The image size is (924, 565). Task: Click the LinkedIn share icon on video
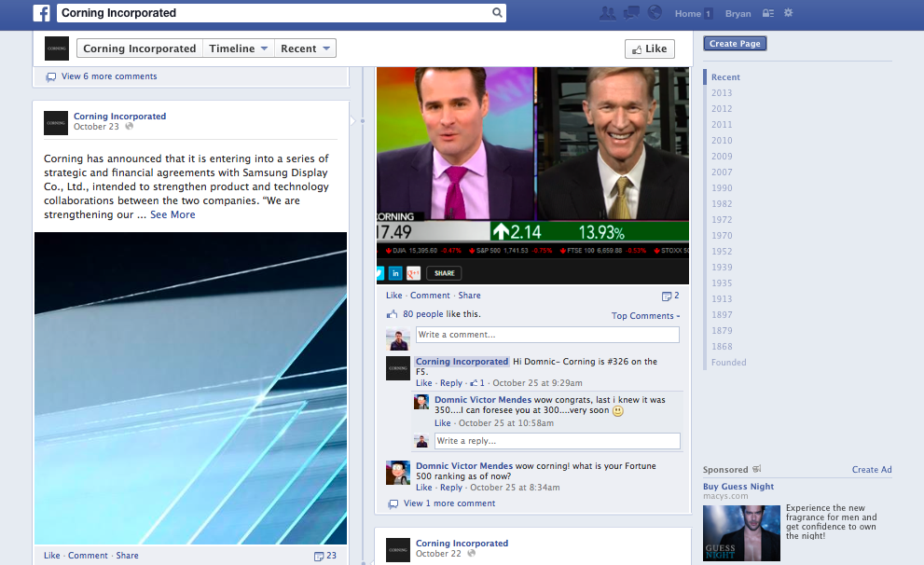(395, 273)
